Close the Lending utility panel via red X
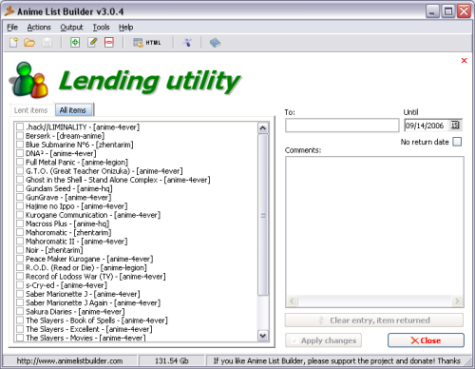The image size is (475, 369). (464, 60)
